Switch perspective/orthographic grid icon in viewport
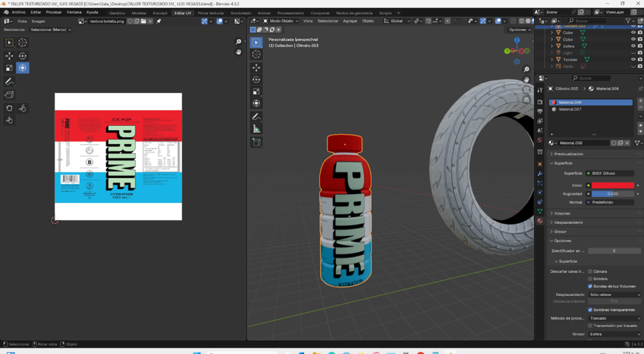 click(x=526, y=100)
